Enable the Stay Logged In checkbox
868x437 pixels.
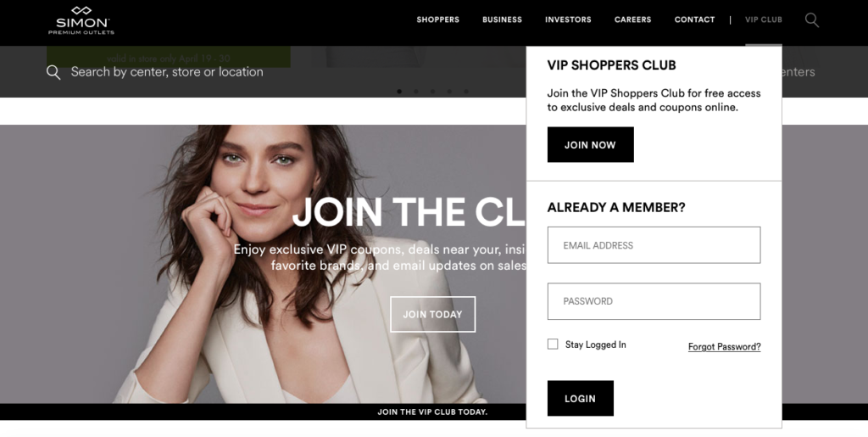pos(553,344)
